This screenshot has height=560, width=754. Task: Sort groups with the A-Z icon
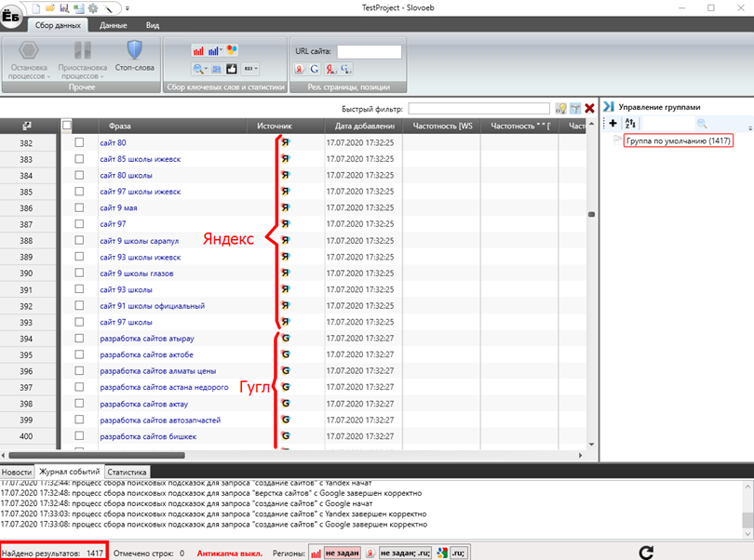pyautogui.click(x=630, y=124)
